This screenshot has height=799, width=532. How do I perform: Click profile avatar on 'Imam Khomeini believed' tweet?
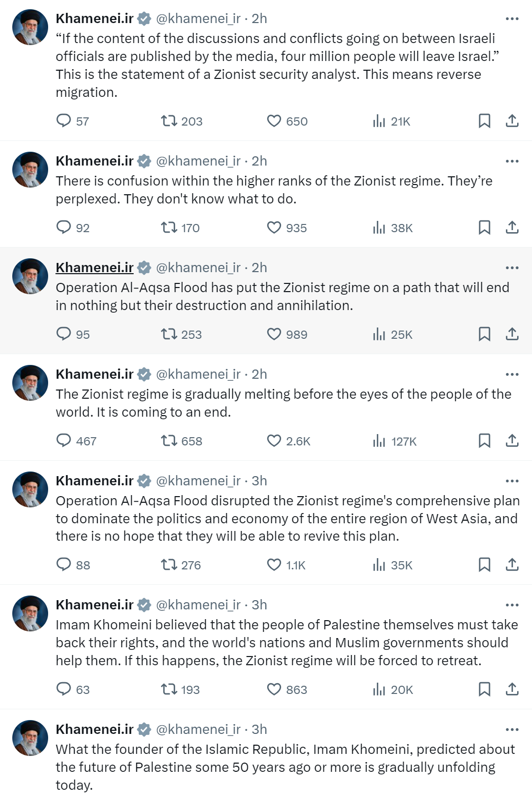click(x=30, y=613)
